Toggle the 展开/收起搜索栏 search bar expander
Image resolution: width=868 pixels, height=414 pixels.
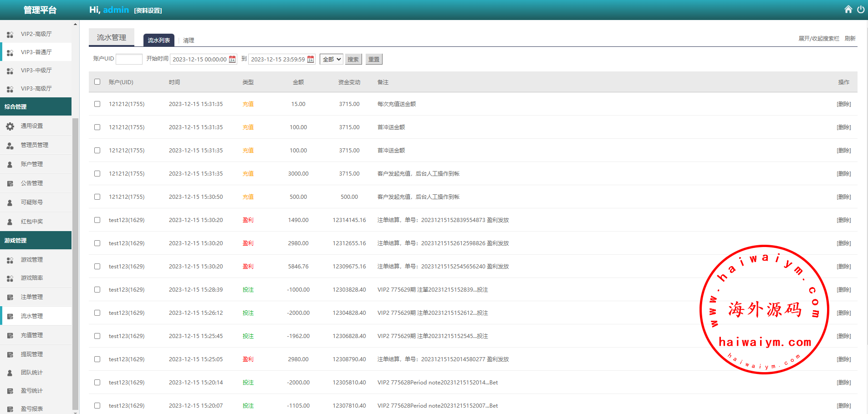[x=818, y=39]
